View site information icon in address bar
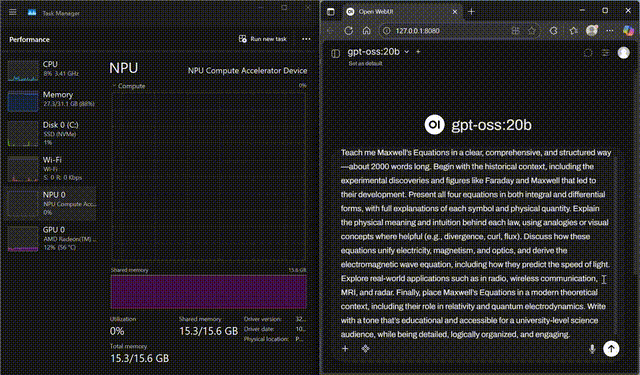The image size is (640, 375). [387, 31]
